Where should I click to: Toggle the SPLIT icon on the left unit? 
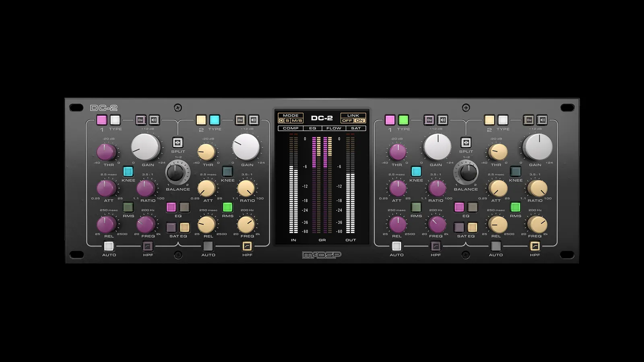click(178, 142)
